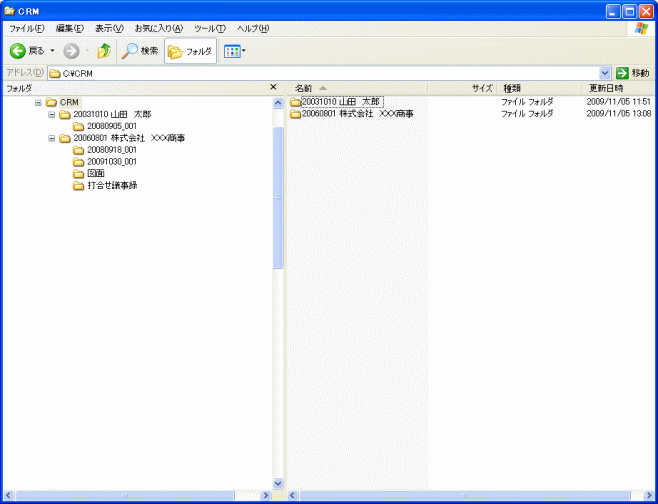Screen dimensions: 658x504
Task: Click the green Go arrow button
Action: coord(623,73)
